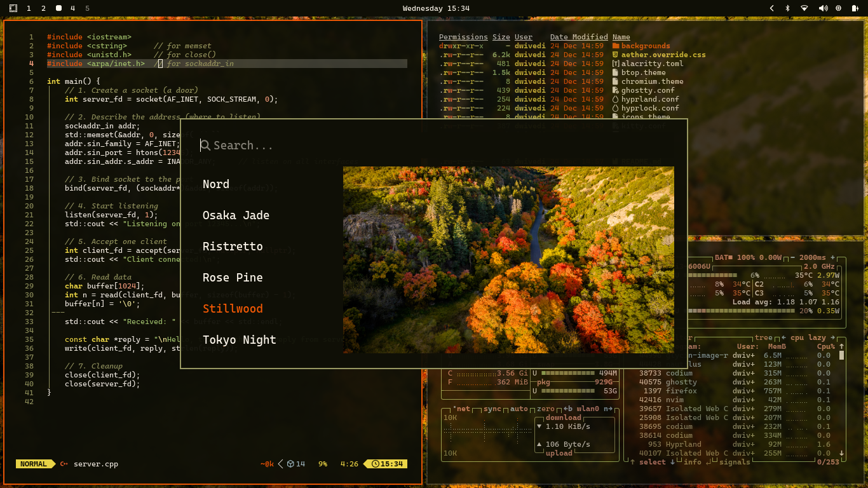
Task: Expand tree view in the btop process panel
Action: (763, 337)
